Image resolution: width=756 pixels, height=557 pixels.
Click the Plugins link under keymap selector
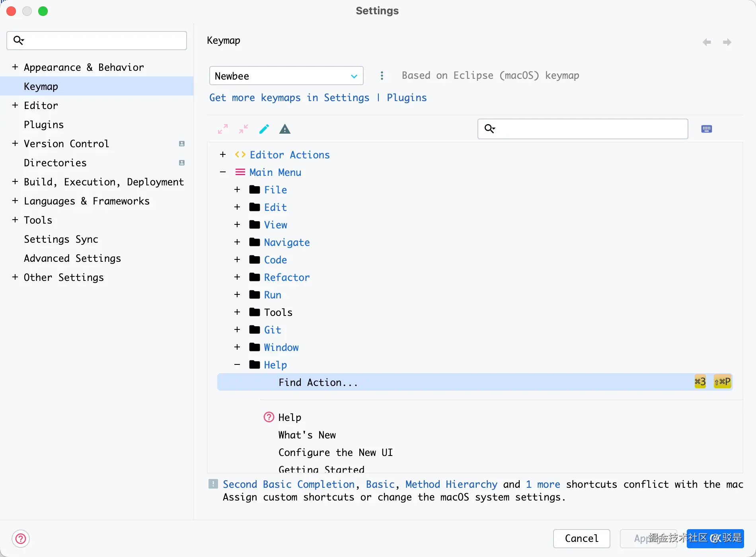click(x=407, y=97)
